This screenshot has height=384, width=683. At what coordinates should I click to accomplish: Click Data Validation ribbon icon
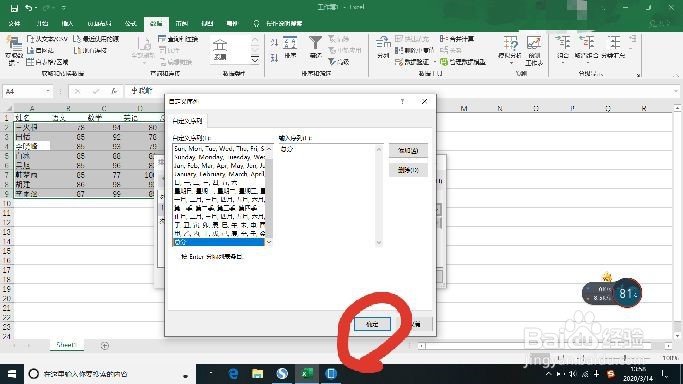(x=412, y=62)
